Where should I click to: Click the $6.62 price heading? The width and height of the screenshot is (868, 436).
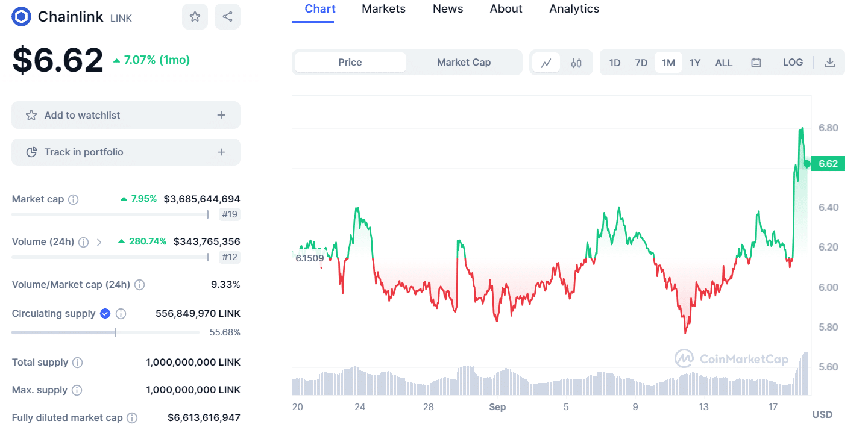point(58,60)
